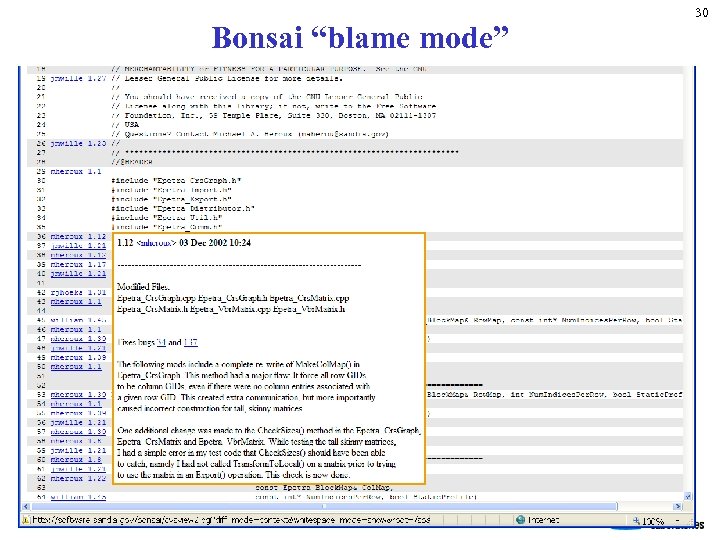Click 'const Epetra_BlockMap& ColMap,' code line

click(325, 488)
